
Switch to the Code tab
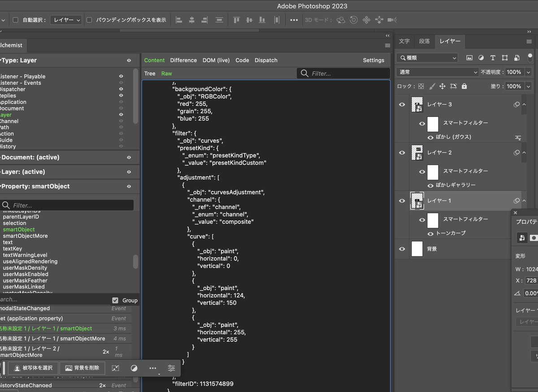tap(242, 60)
